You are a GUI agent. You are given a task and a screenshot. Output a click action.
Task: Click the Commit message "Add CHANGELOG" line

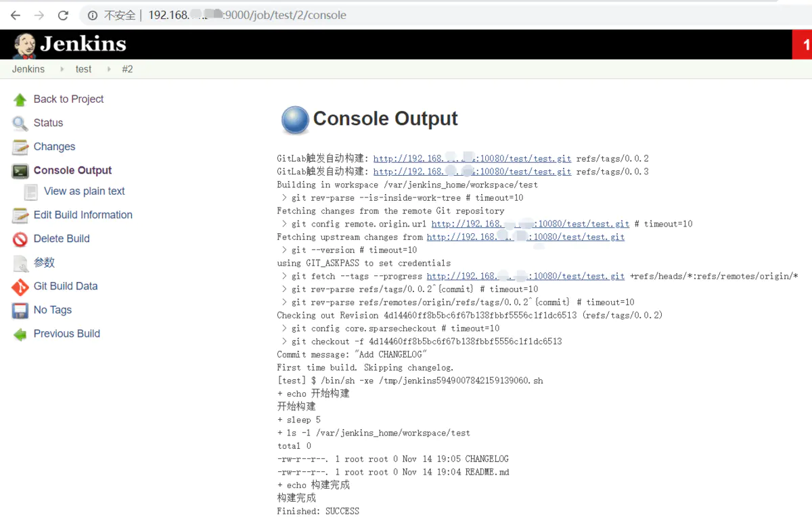tap(352, 354)
